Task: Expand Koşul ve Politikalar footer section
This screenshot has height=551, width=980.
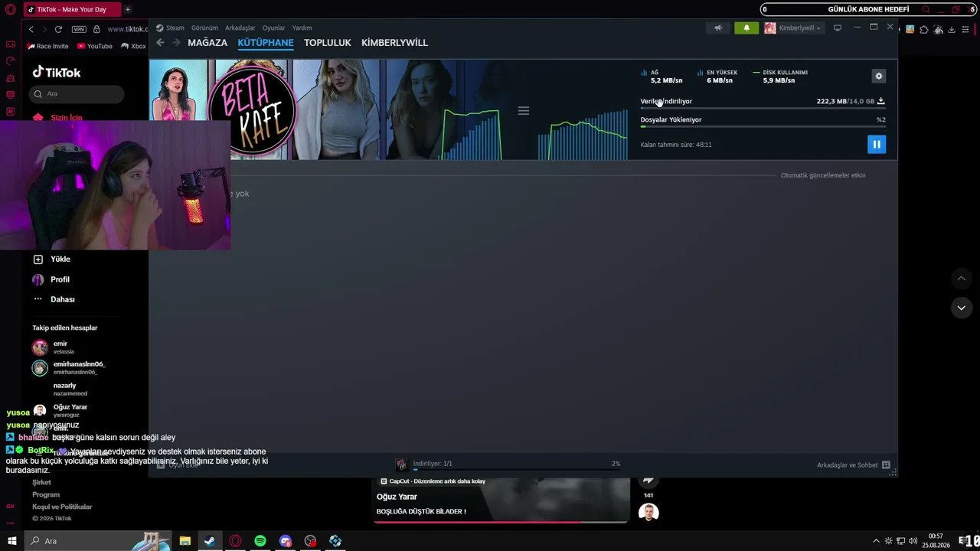Action: (x=62, y=507)
